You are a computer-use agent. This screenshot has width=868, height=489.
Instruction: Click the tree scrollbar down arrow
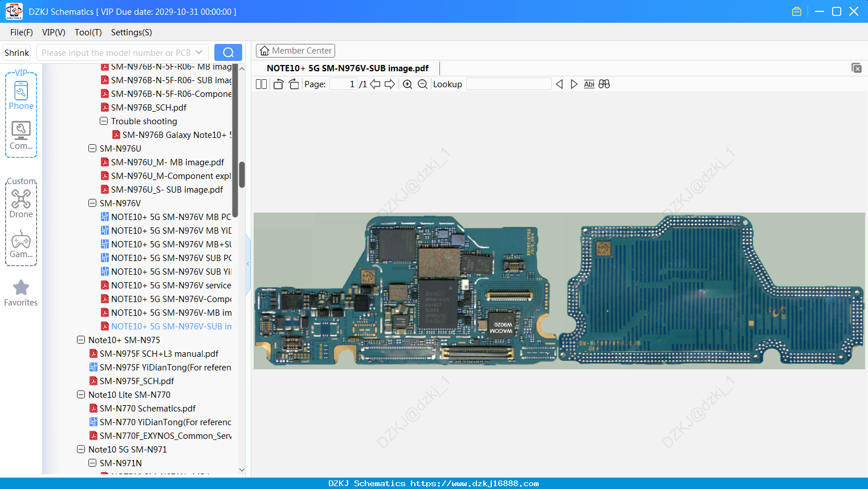click(x=242, y=470)
